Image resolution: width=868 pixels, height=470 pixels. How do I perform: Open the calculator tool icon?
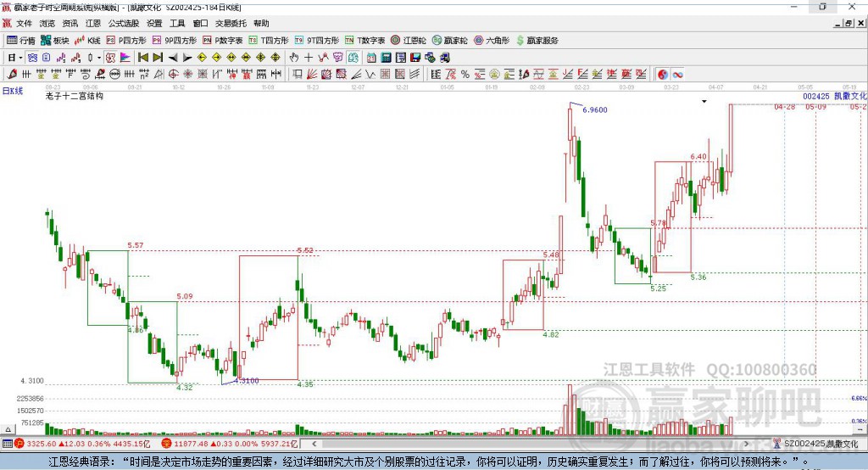click(386, 58)
